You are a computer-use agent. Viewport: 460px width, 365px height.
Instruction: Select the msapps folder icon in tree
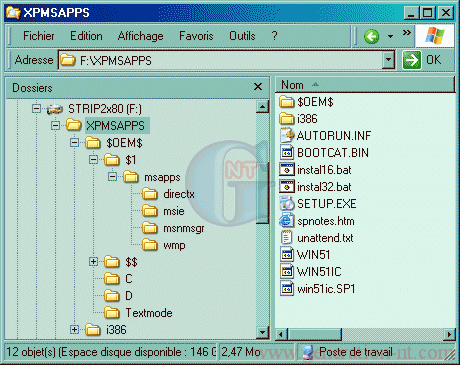pos(131,177)
